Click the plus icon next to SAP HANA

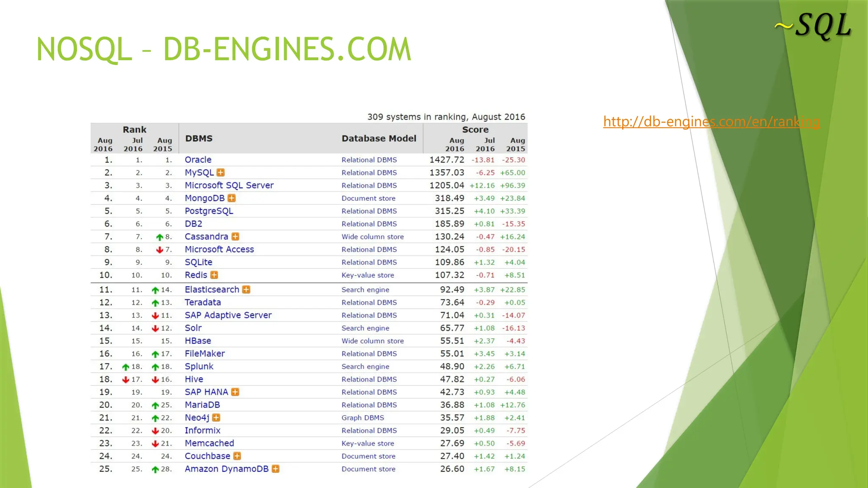coord(235,392)
